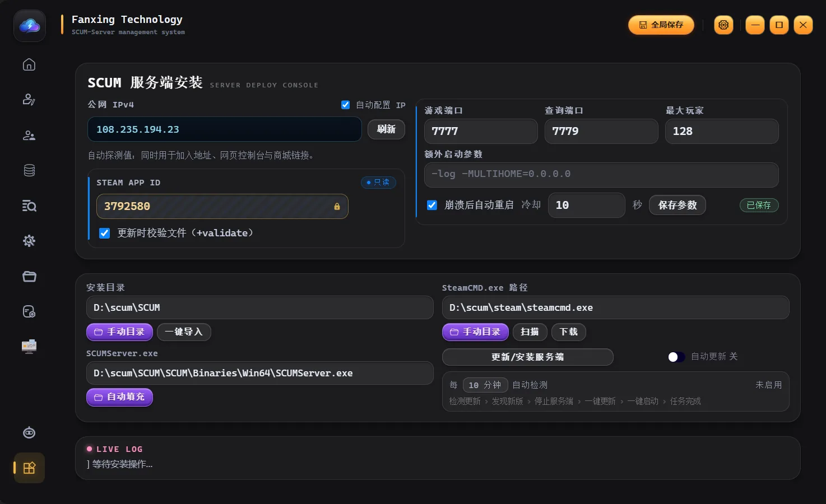Viewport: 826px width, 504px height.
Task: Open the log search sidebar icon
Action: point(29,206)
